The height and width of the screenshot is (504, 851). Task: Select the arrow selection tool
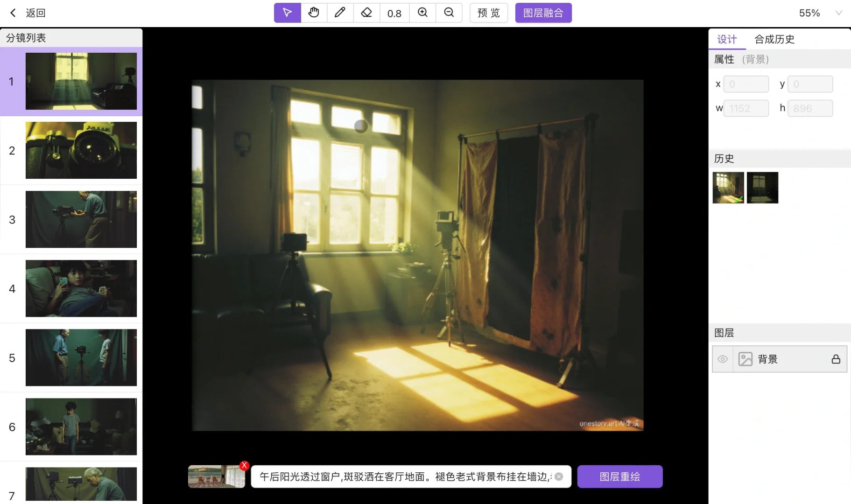tap(287, 13)
